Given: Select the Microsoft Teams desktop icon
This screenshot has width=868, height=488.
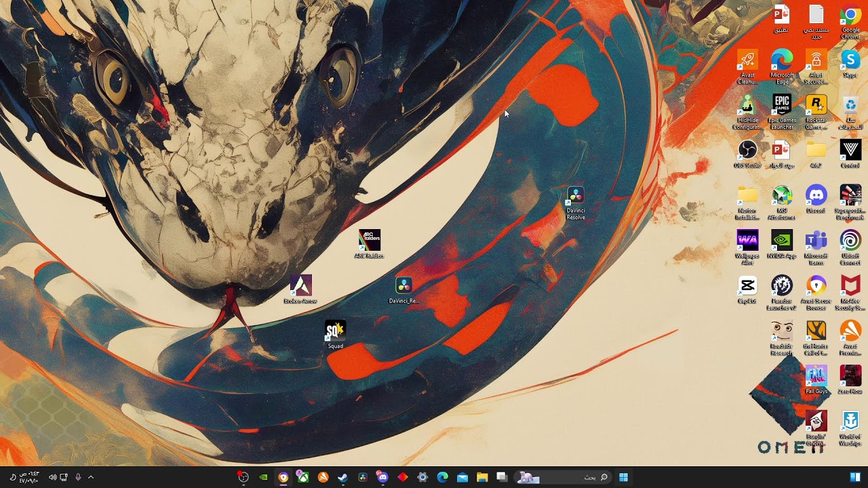Looking at the screenshot, I should (x=816, y=248).
